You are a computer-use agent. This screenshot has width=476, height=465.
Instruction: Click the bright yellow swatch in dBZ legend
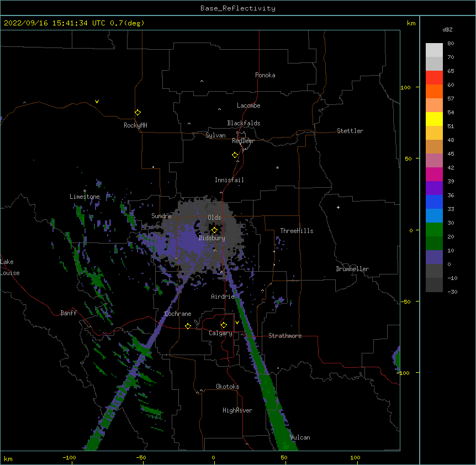click(434, 119)
